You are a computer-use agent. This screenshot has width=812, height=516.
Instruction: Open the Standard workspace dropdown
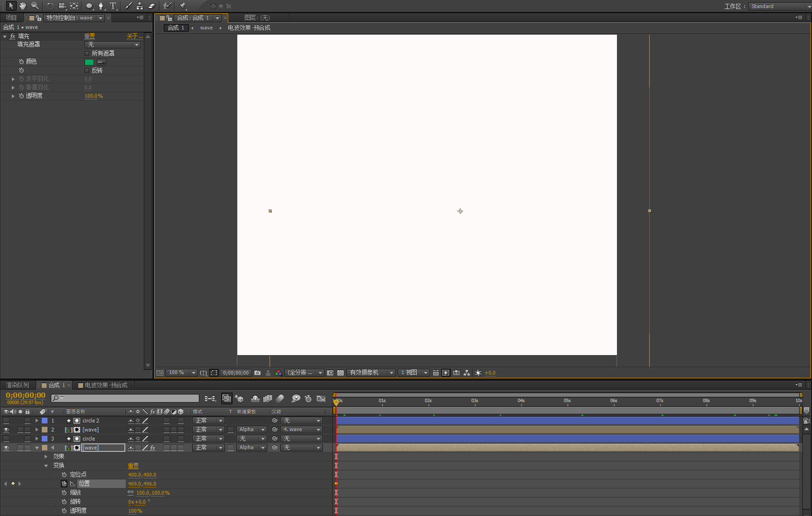click(780, 6)
